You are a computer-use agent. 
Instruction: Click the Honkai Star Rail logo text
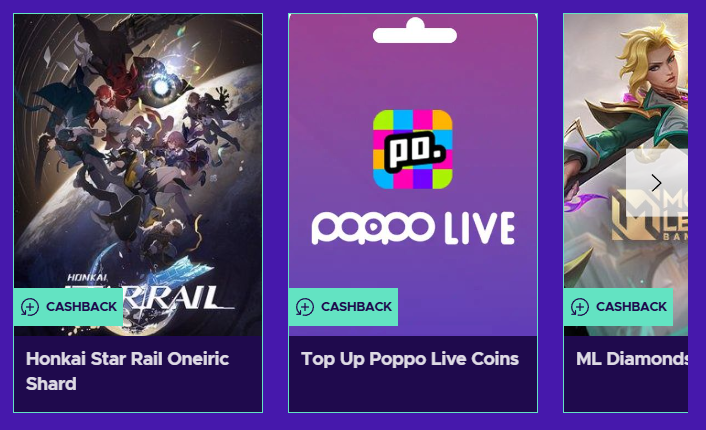tap(151, 293)
